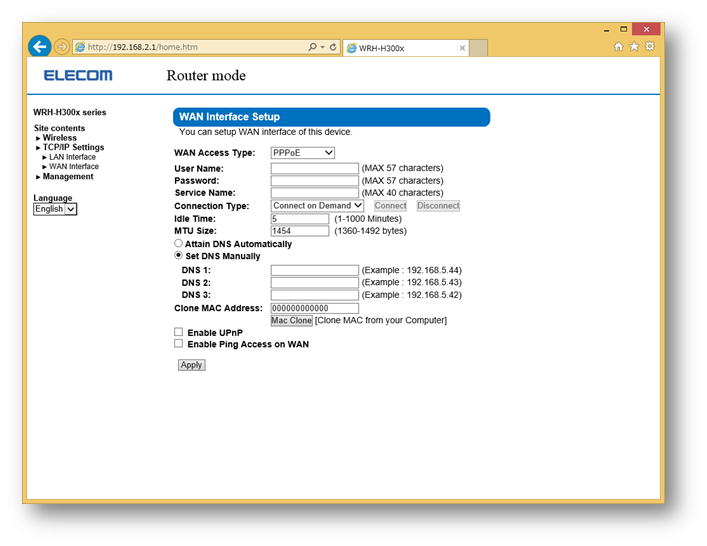Click the browser forward arrow button
This screenshot has height=546, width=707.
(x=61, y=46)
